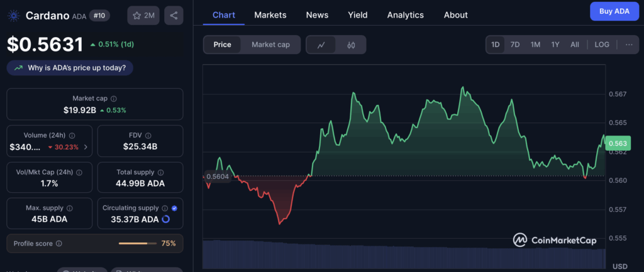Click the 0.567 axis label
Viewport: 644px width, 272px height.
(x=618, y=94)
